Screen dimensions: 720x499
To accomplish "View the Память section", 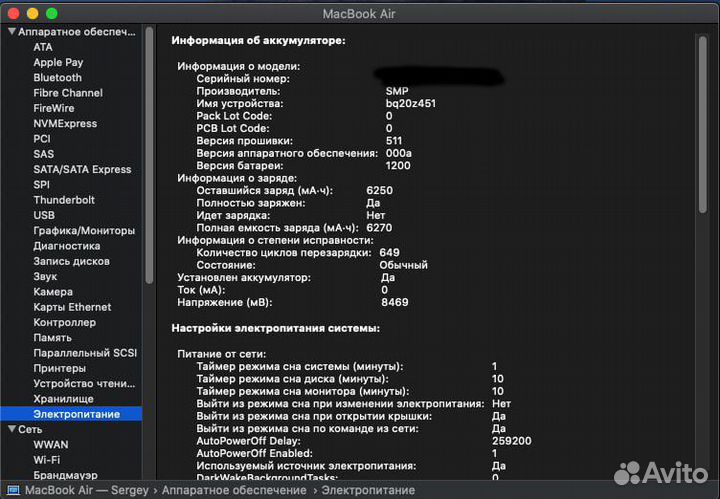I will [52, 338].
